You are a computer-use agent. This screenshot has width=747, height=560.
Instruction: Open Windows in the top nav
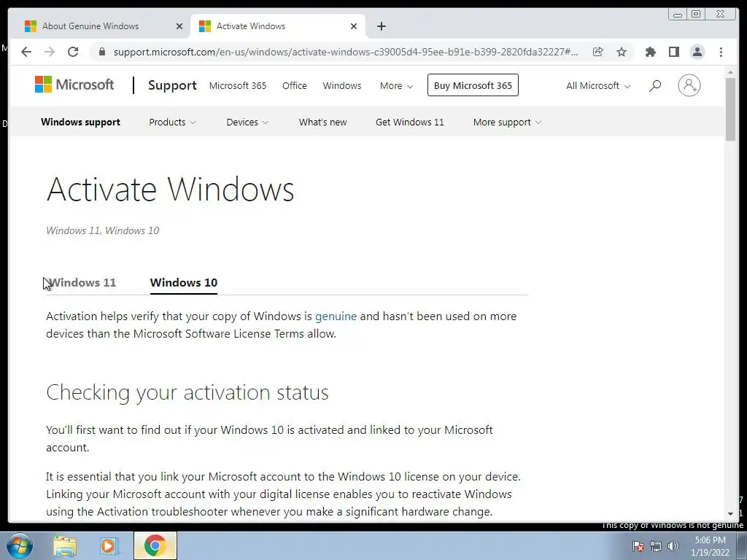[342, 86]
